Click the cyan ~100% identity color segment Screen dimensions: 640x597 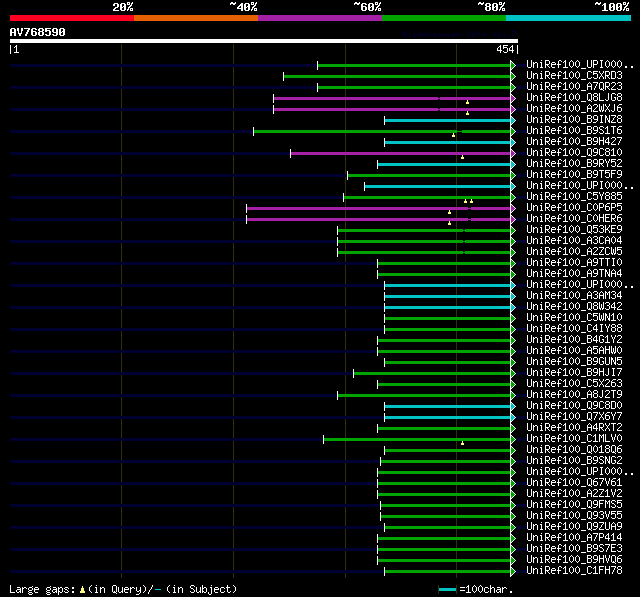(569, 18)
